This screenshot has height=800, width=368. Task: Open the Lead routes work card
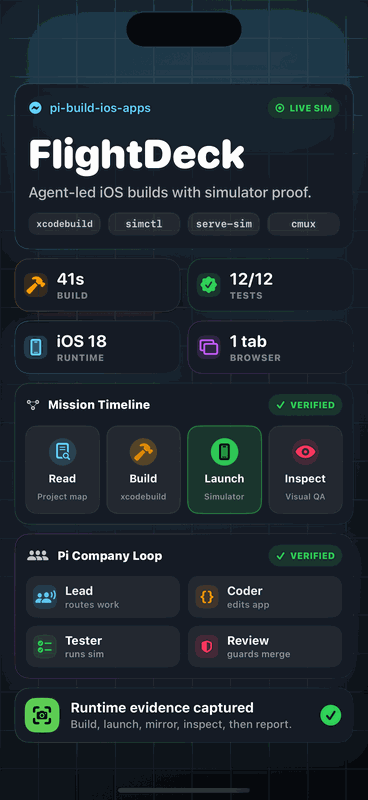coord(103,597)
